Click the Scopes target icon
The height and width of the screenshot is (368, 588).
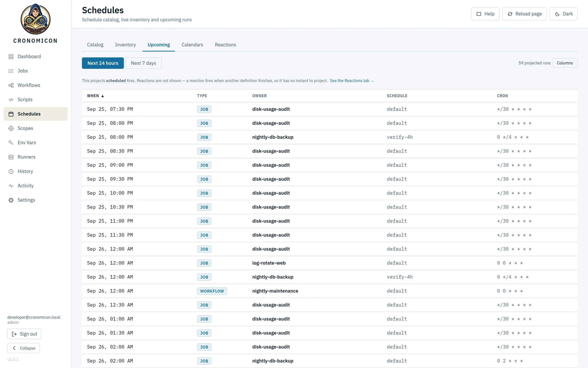[x=11, y=128]
